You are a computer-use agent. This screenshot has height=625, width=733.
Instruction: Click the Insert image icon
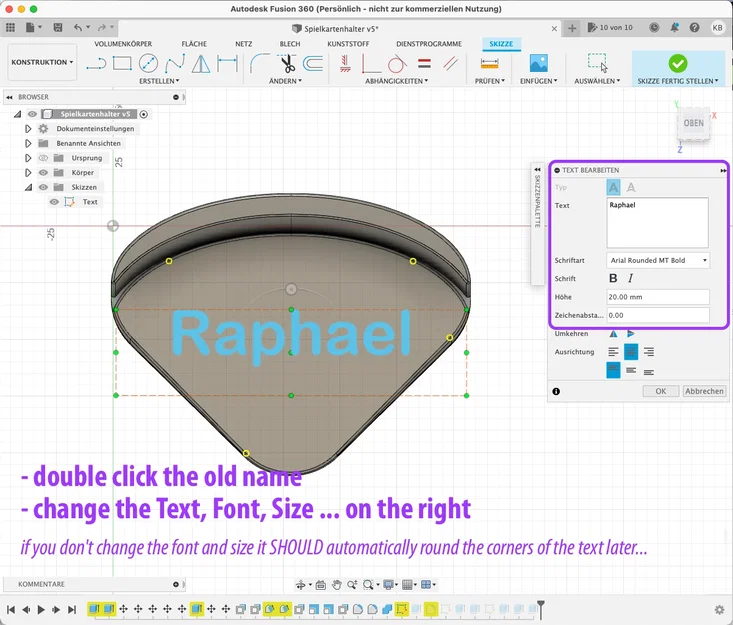tap(539, 63)
